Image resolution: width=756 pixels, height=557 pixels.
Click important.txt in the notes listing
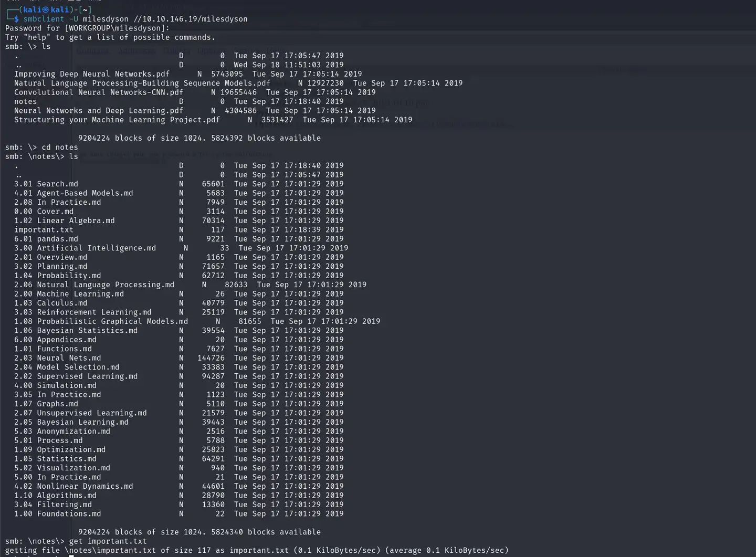pyautogui.click(x=44, y=230)
